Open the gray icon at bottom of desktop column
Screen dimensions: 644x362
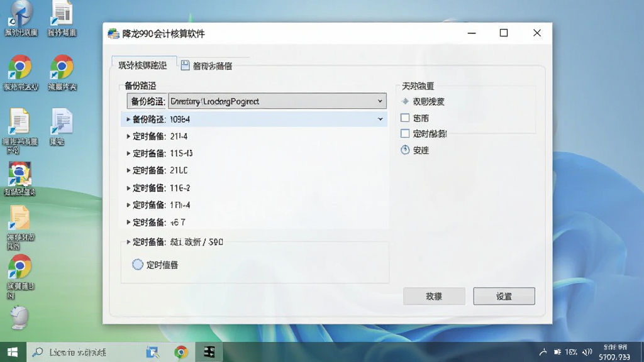[19, 317]
